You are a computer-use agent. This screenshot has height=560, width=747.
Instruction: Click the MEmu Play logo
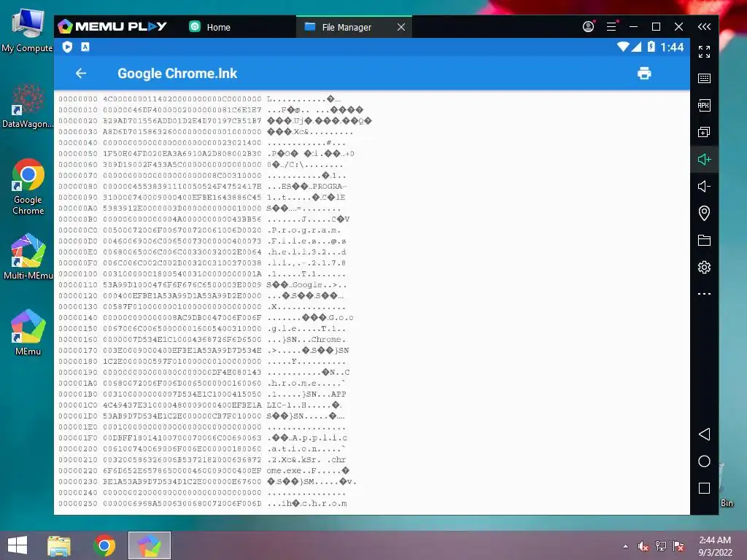112,27
